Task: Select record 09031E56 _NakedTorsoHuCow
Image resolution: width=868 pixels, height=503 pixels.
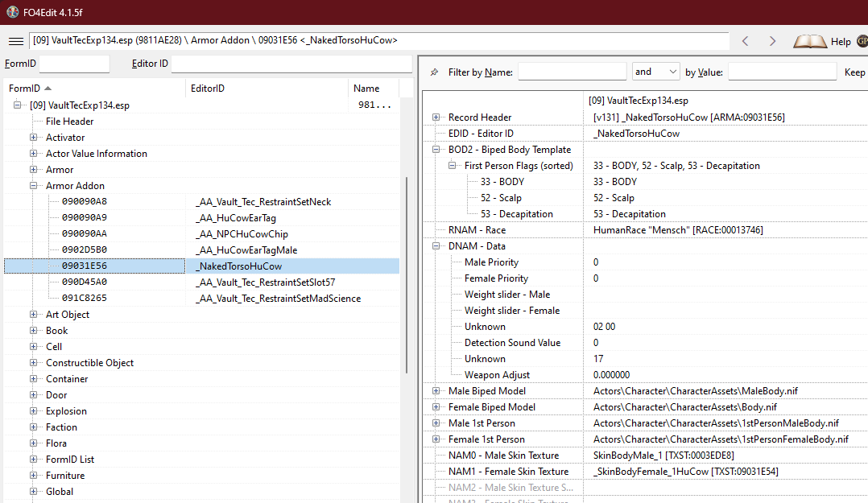Action: pyautogui.click(x=201, y=266)
